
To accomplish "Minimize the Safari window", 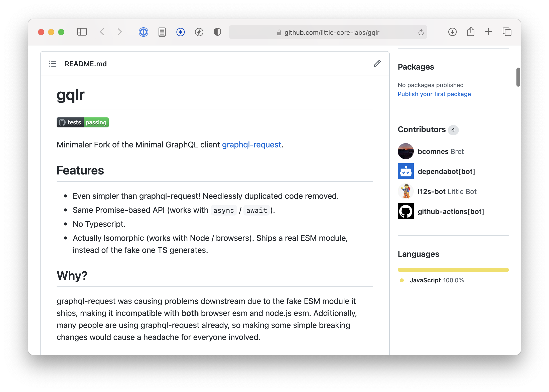I will pyautogui.click(x=51, y=32).
